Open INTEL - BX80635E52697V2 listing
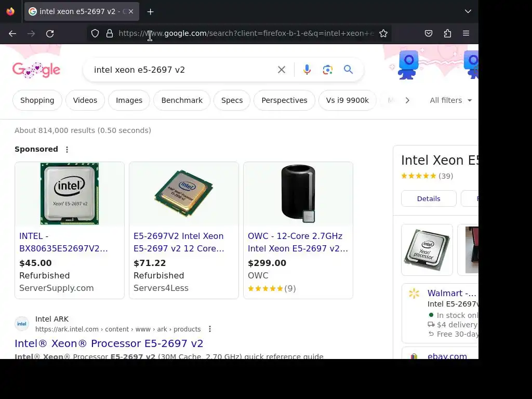 click(x=63, y=242)
